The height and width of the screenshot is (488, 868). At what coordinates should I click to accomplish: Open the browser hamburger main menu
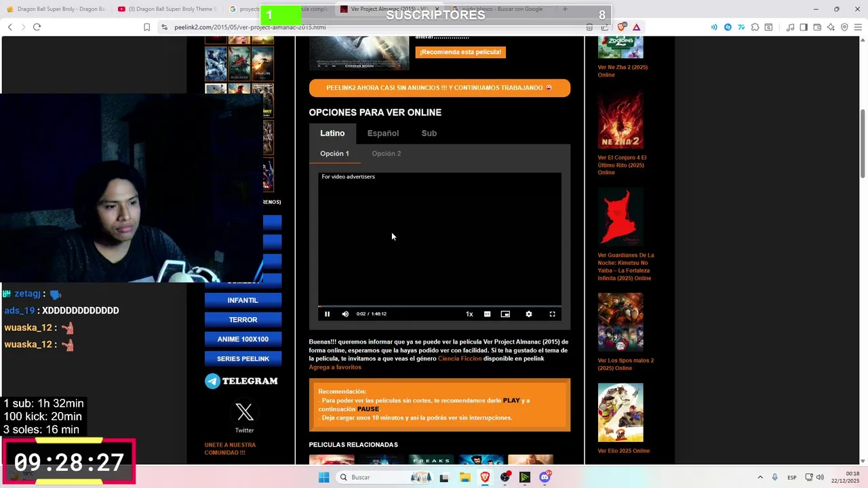point(858,27)
